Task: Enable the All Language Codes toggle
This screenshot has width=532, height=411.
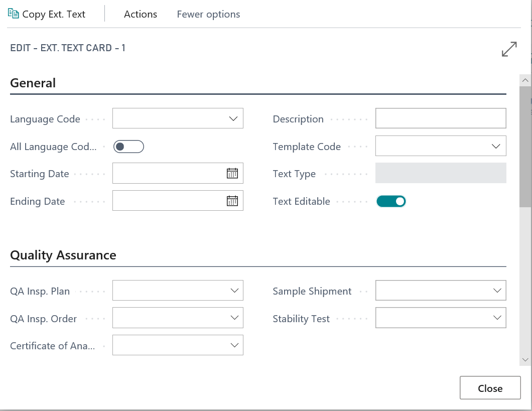Action: [x=128, y=147]
